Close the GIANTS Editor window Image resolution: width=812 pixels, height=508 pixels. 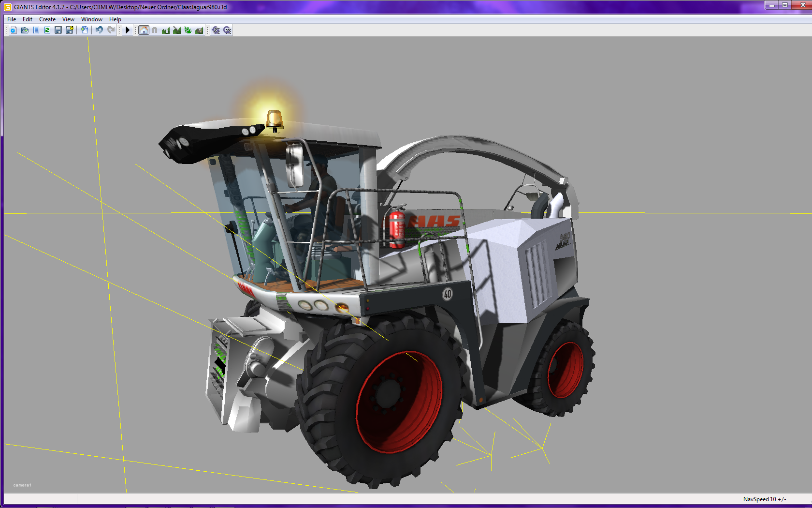click(802, 5)
